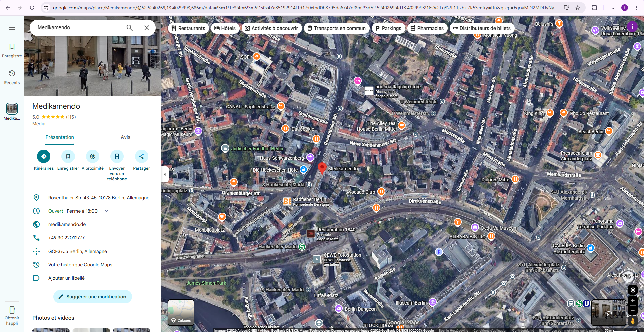Screen dimensions: 644x332
Task: Click the Hackescher Markt S-Bahn icon
Action: click(302, 247)
